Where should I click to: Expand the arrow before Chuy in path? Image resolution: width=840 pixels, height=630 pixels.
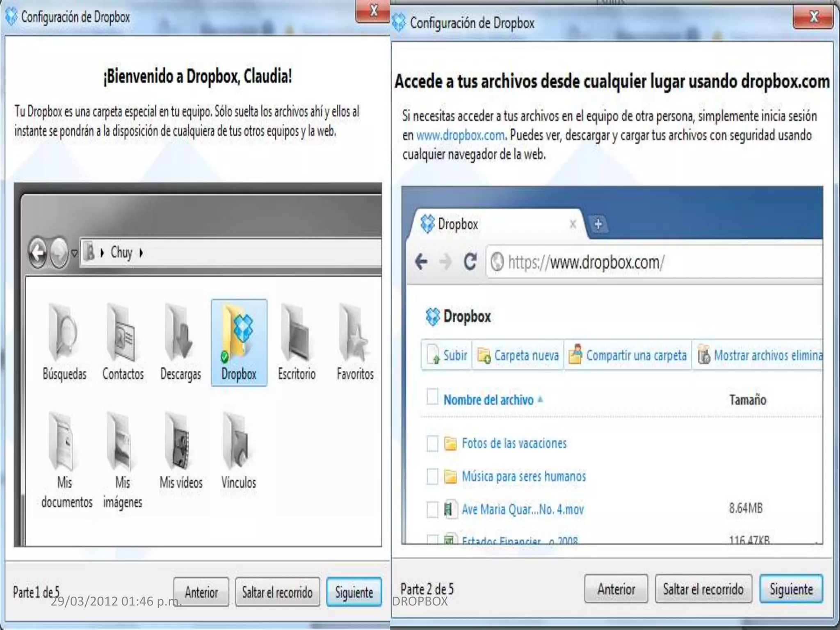[x=102, y=253]
